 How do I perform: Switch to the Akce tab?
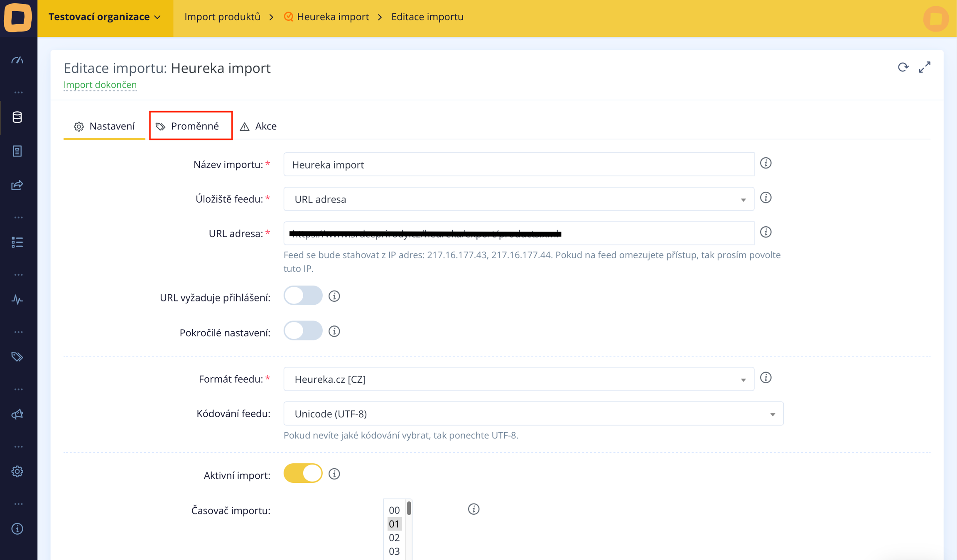click(x=258, y=126)
